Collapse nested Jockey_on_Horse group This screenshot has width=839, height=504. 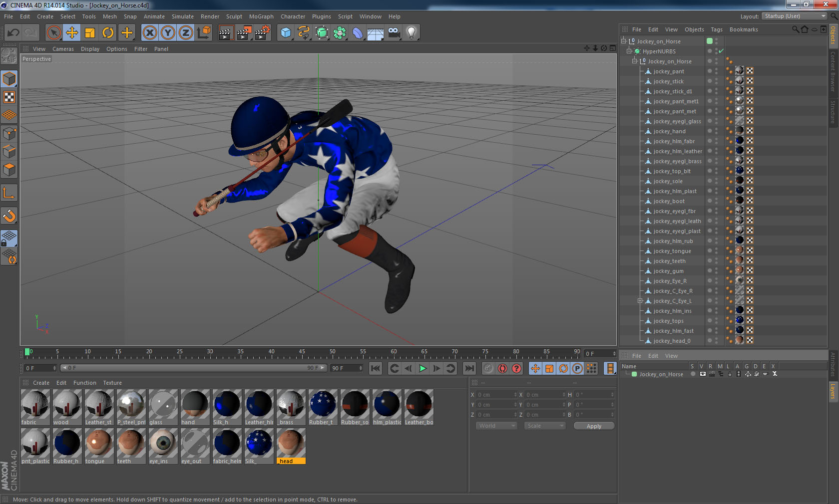coord(635,61)
